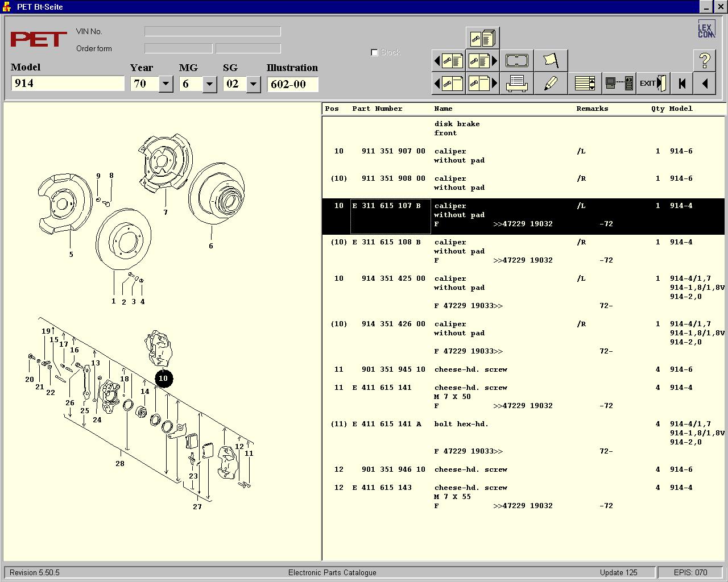Click the 'disk brake front' heading text

point(457,128)
